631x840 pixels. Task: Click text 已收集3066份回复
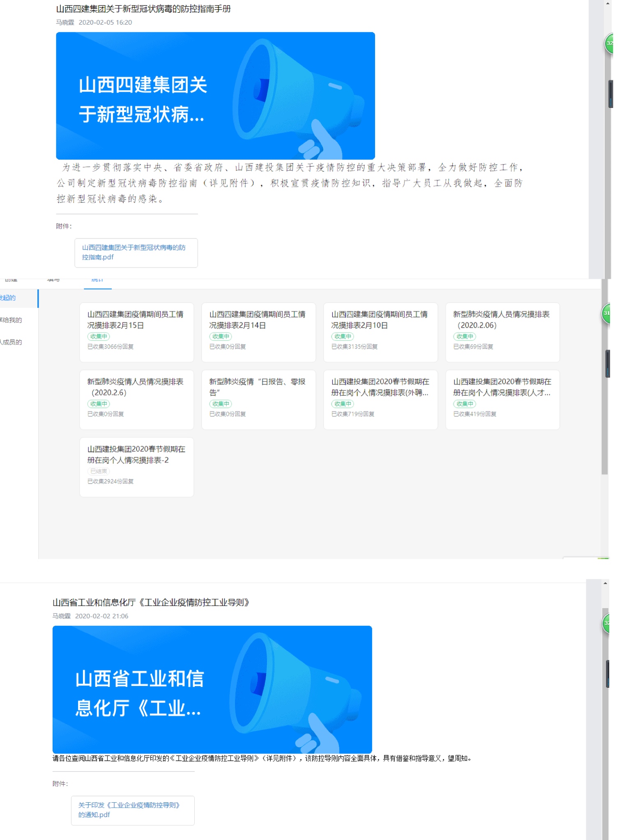coord(111,347)
